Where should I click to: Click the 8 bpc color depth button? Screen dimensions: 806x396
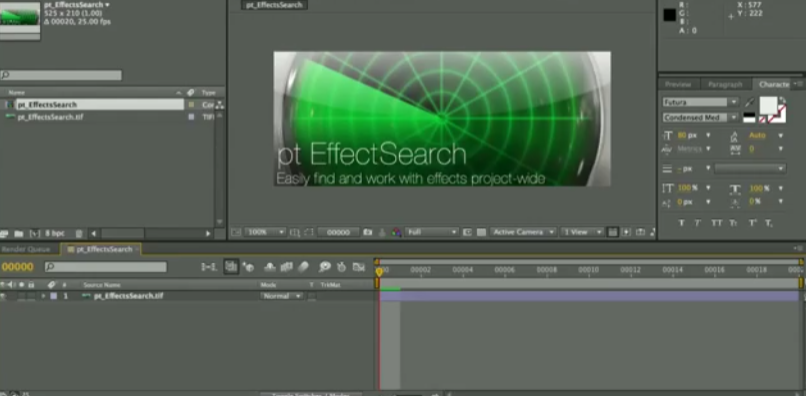(54, 233)
